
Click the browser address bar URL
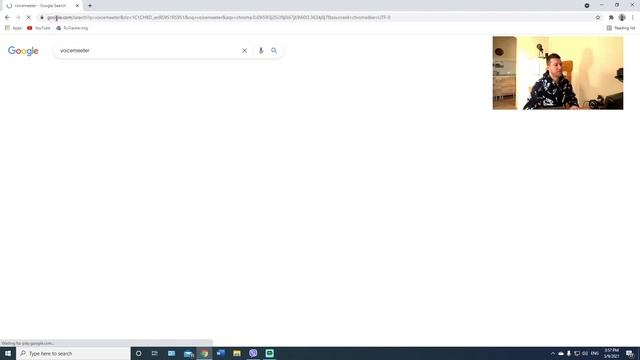click(219, 18)
